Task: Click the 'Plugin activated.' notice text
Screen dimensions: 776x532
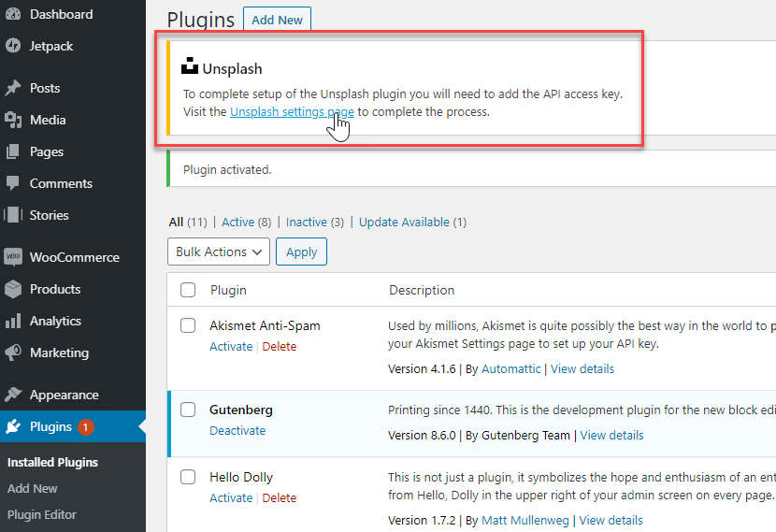Action: pyautogui.click(x=227, y=170)
